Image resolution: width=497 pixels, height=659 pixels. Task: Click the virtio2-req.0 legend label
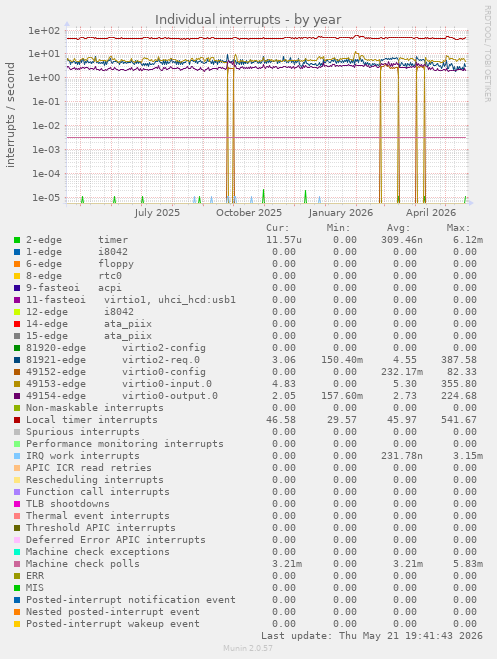(161, 360)
